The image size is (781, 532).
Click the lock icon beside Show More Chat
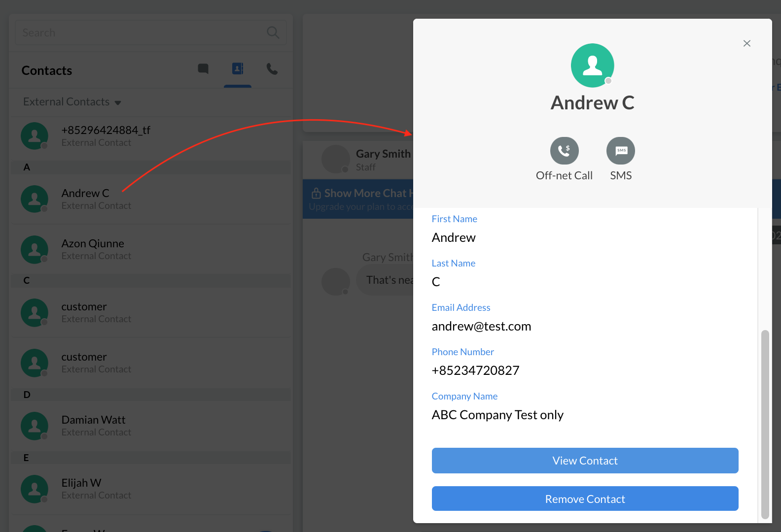point(316,193)
